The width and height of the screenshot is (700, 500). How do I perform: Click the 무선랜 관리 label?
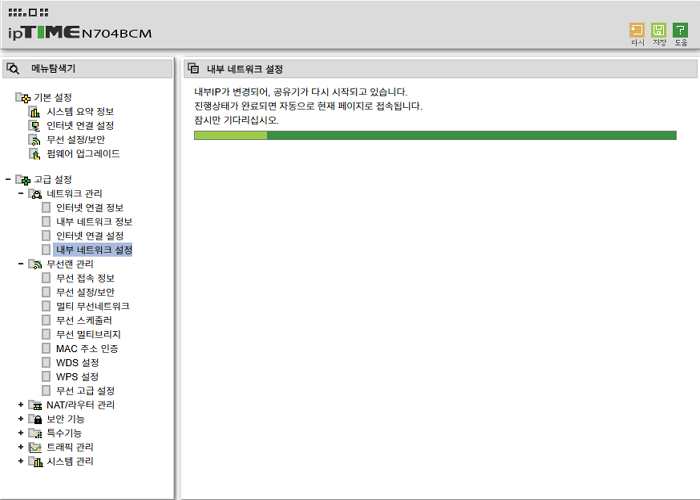[x=70, y=264]
